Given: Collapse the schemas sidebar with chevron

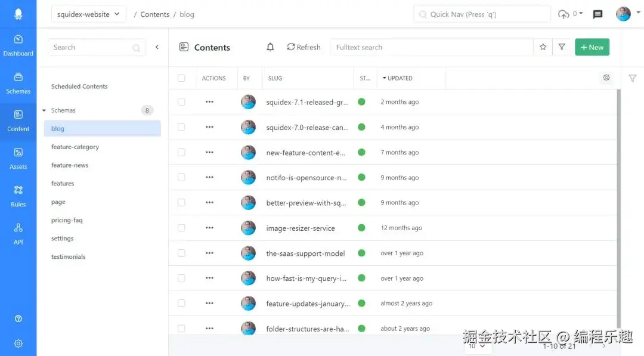Looking at the screenshot, I should pos(157,47).
